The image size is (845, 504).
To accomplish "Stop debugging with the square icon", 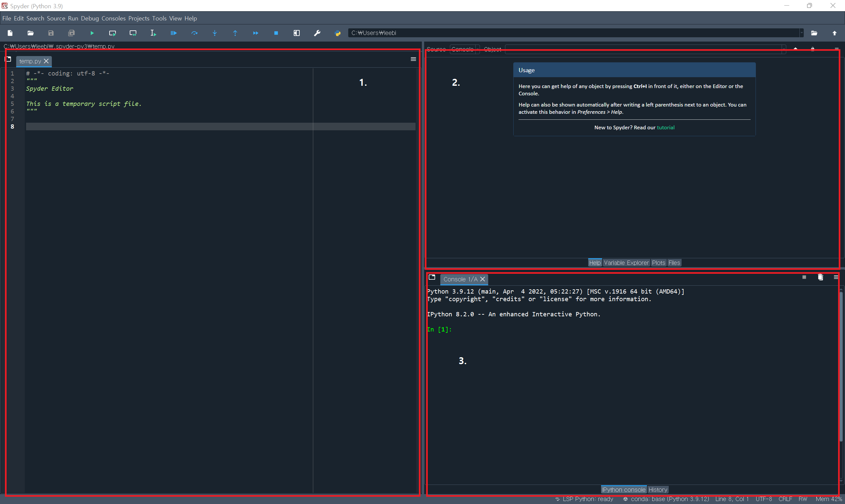I will pyautogui.click(x=276, y=33).
